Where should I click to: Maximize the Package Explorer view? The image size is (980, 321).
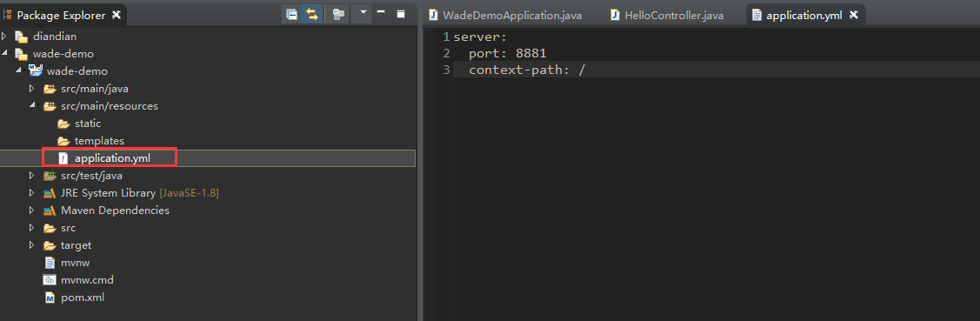401,13
